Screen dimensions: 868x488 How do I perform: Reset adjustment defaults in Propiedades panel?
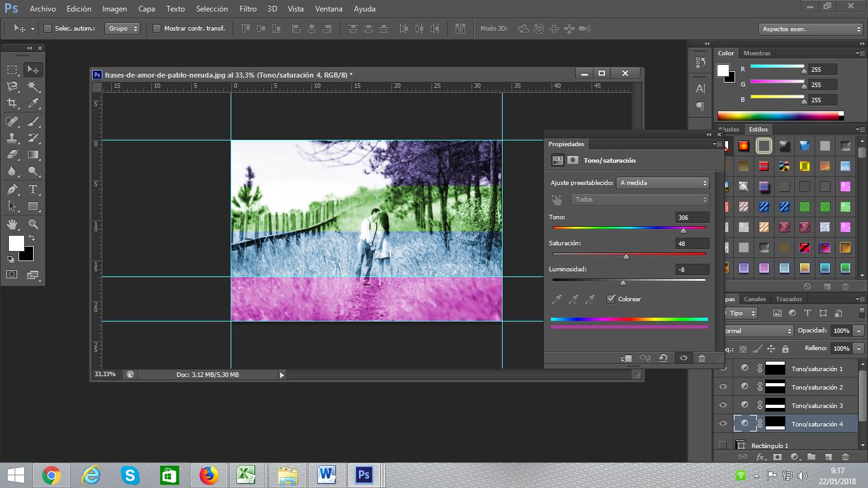[663, 358]
